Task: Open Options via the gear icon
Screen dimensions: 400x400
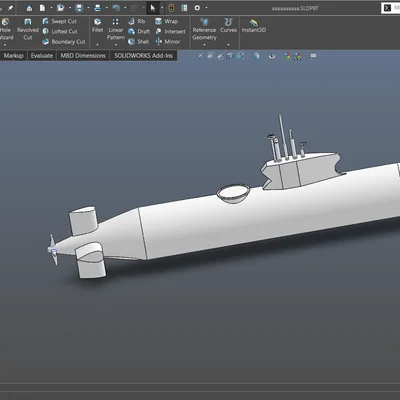Action: click(197, 8)
